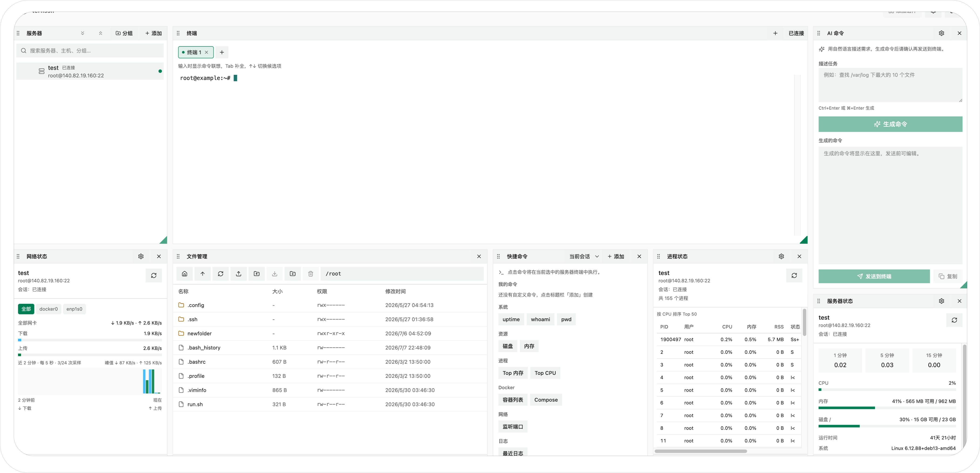Upload a folder in file manager
The image size is (980, 473).
(257, 274)
